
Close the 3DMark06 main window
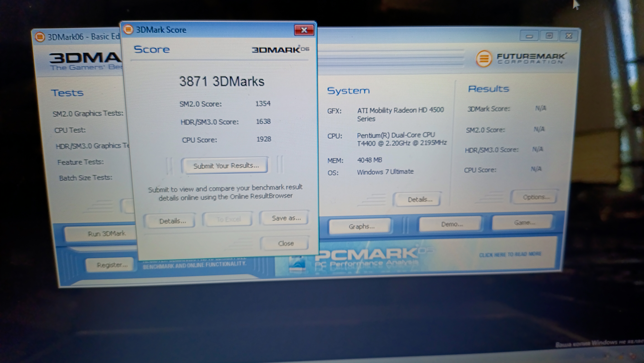[x=569, y=36]
